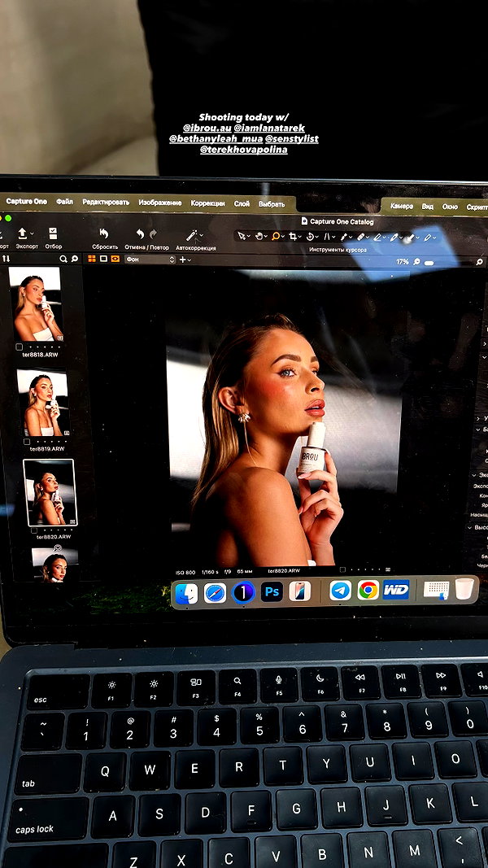
Task: Select the Keystone cursor tool
Action: point(326,237)
